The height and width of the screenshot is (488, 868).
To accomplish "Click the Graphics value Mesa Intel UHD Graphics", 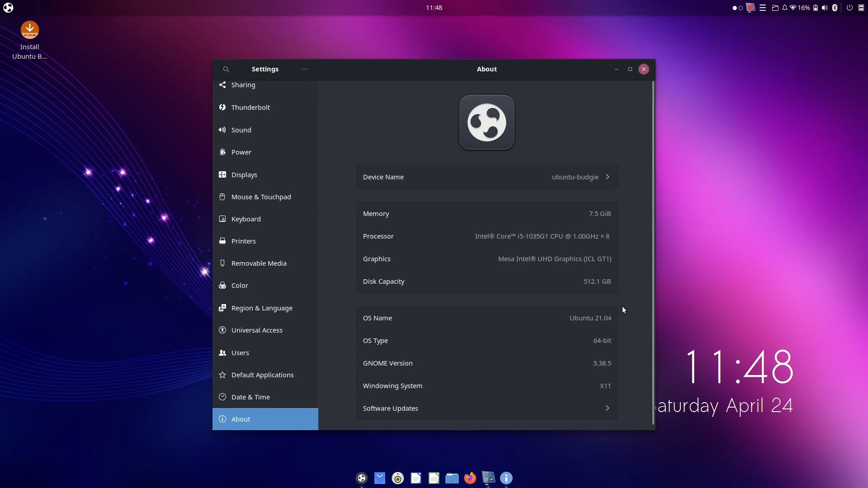I will pyautogui.click(x=555, y=259).
